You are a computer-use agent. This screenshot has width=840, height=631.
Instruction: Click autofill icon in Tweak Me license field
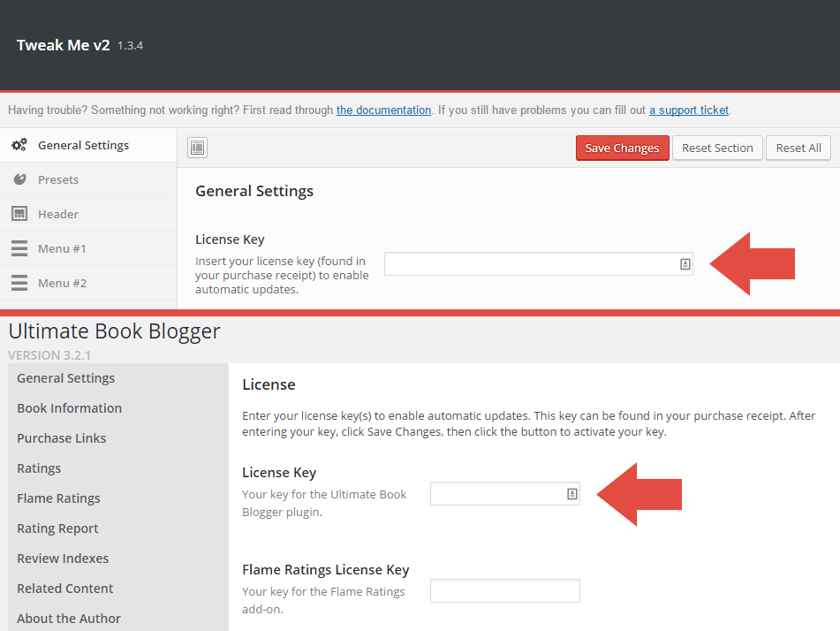pyautogui.click(x=685, y=263)
